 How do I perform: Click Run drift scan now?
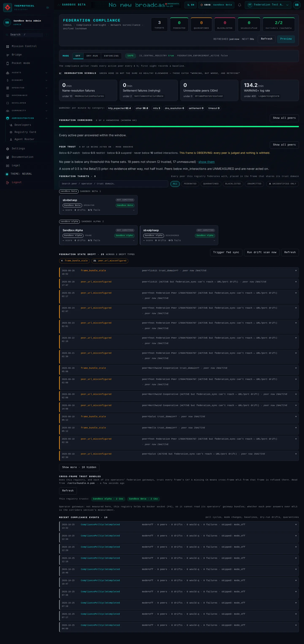pyautogui.click(x=262, y=252)
